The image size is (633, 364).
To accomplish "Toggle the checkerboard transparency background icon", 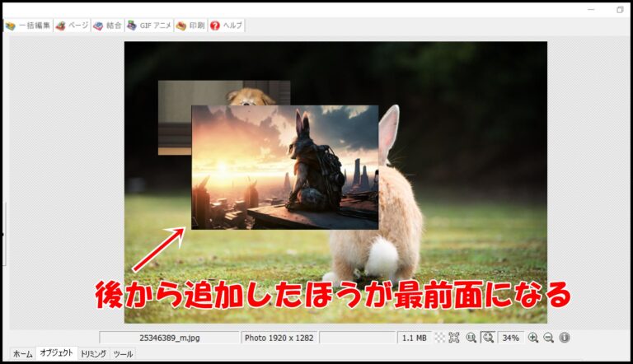I will pyautogui.click(x=439, y=338).
